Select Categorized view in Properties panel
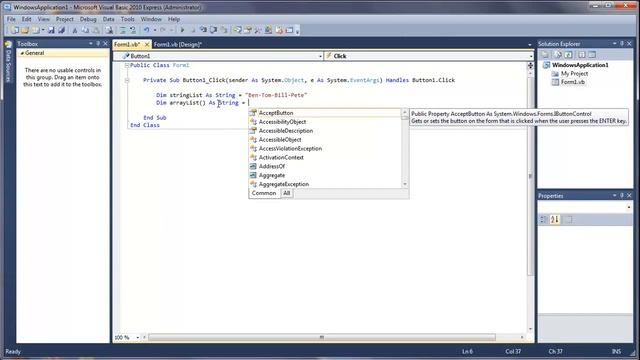 tap(544, 220)
